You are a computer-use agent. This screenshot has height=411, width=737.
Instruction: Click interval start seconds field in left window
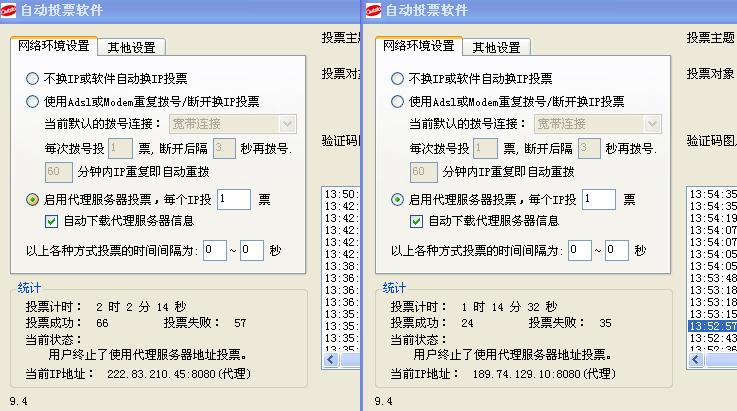point(214,250)
